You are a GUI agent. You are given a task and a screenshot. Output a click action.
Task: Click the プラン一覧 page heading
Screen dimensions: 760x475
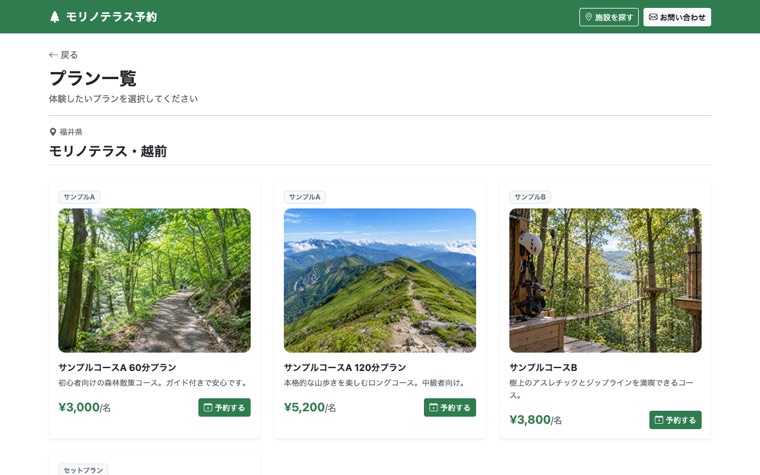point(93,78)
